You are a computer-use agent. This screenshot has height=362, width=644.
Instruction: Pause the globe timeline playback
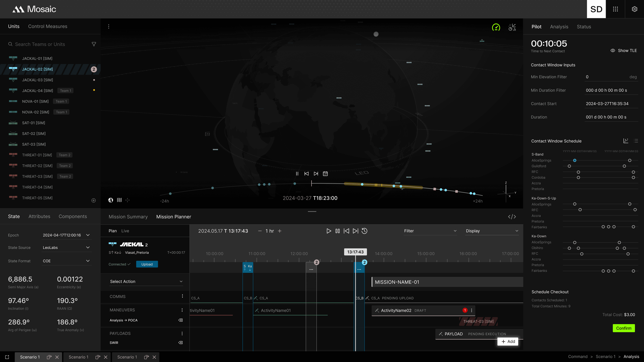pyautogui.click(x=297, y=174)
